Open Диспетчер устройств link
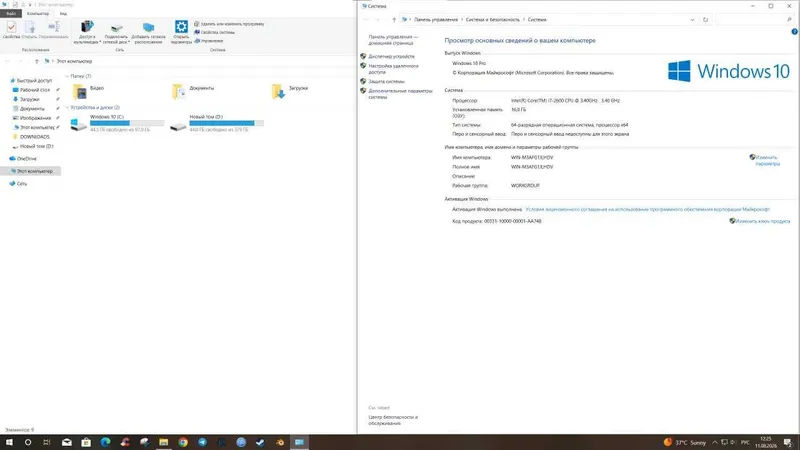Viewport: 800px width, 450px height. 391,57
